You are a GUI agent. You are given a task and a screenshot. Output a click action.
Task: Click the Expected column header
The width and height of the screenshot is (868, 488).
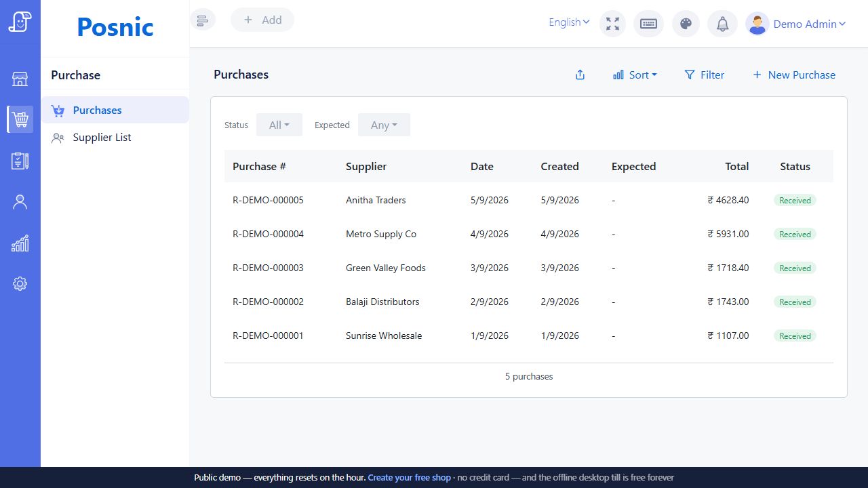tap(633, 166)
